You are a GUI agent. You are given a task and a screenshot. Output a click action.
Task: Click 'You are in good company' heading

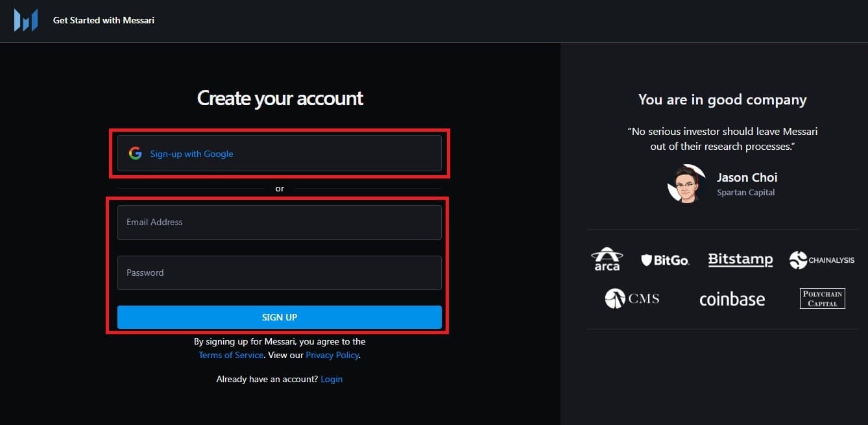pos(723,99)
